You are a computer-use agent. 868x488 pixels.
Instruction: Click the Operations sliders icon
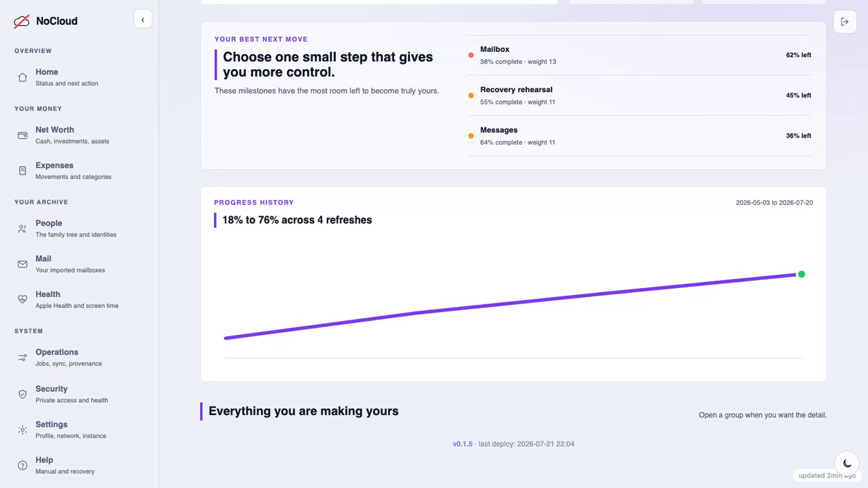click(23, 357)
